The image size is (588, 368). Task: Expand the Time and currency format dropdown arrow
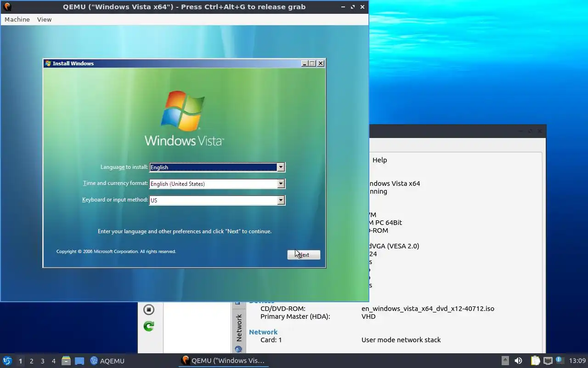pos(281,184)
